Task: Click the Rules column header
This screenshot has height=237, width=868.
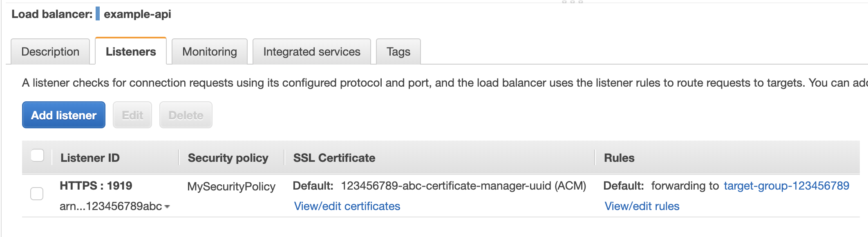Action: tap(619, 158)
